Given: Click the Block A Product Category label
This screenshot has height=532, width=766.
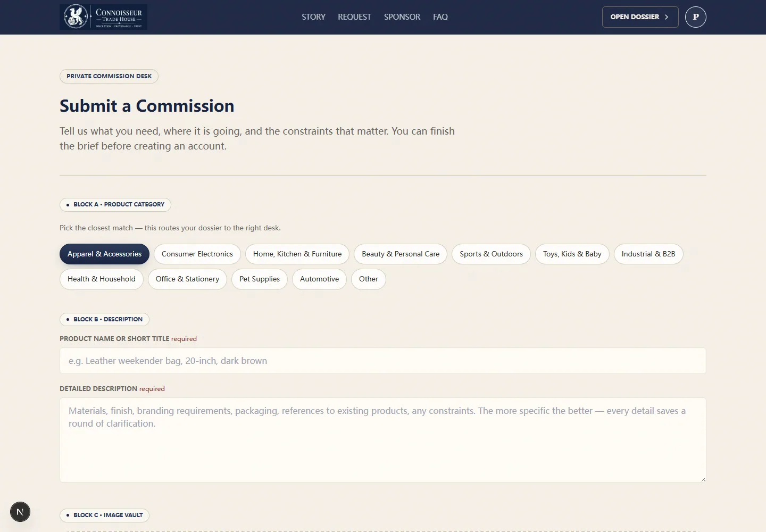Looking at the screenshot, I should (x=115, y=204).
